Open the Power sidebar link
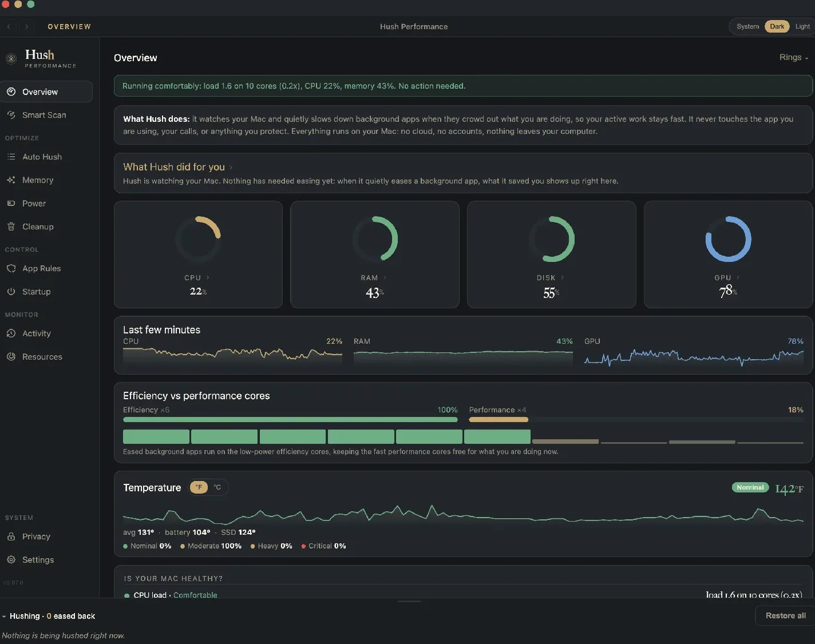Image resolution: width=815 pixels, height=644 pixels. (x=46, y=204)
